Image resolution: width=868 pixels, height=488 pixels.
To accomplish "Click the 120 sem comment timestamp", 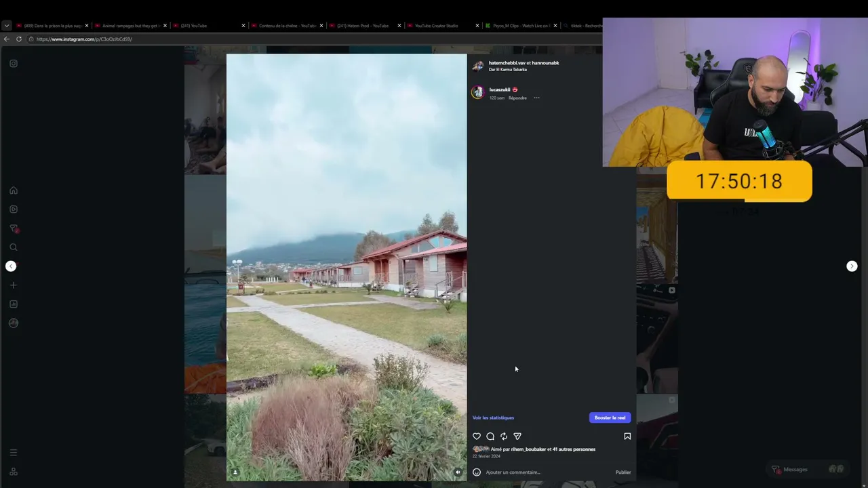I will click(497, 98).
